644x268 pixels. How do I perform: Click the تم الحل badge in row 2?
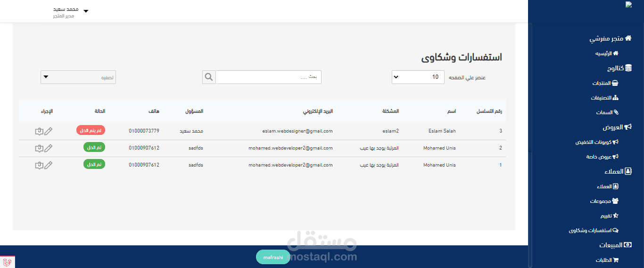tap(94, 147)
